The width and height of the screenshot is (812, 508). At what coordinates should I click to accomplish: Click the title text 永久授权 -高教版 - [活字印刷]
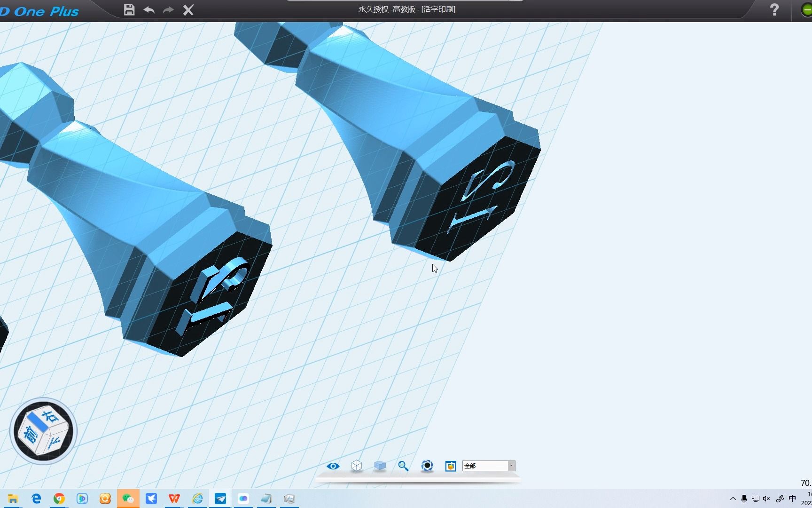(407, 9)
